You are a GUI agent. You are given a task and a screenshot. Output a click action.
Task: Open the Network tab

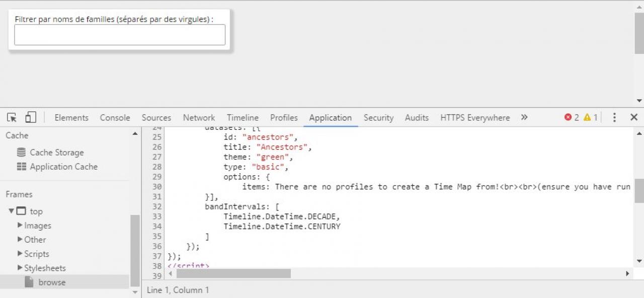[199, 118]
